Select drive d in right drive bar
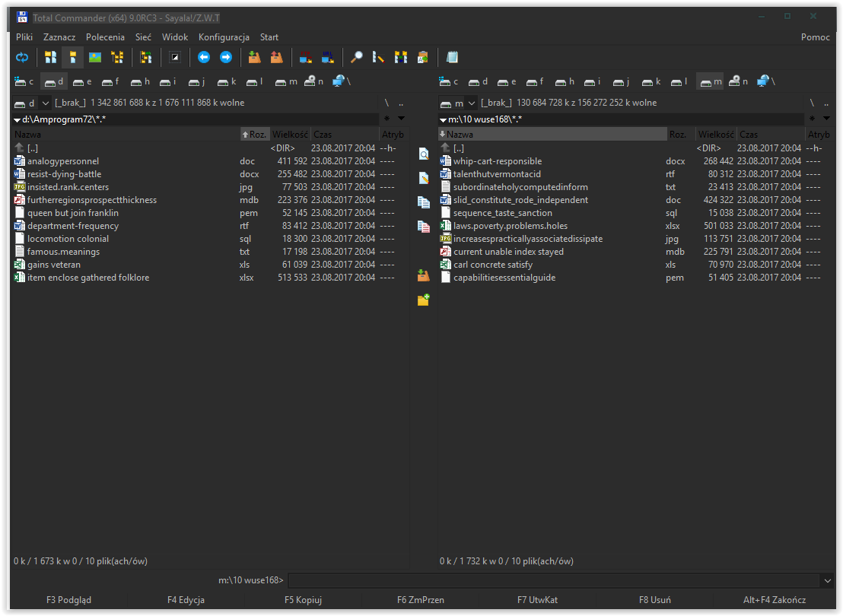This screenshot has width=843, height=616. (477, 81)
